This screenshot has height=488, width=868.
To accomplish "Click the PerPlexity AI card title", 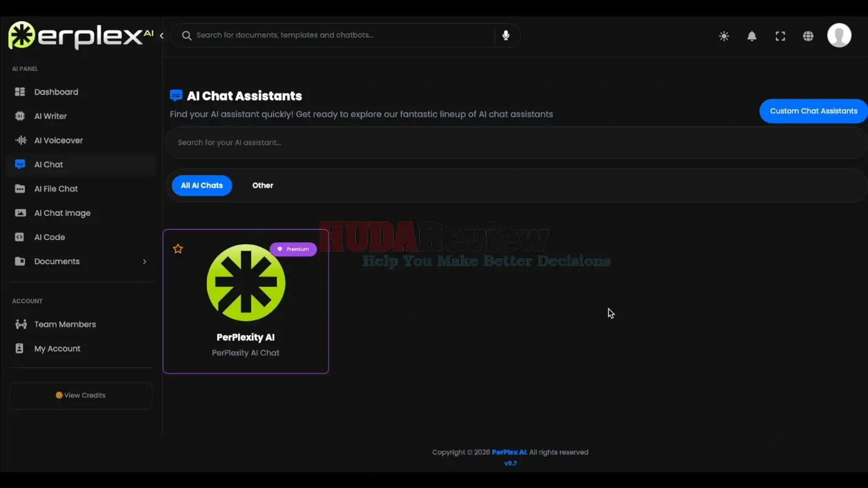I will coord(246,337).
